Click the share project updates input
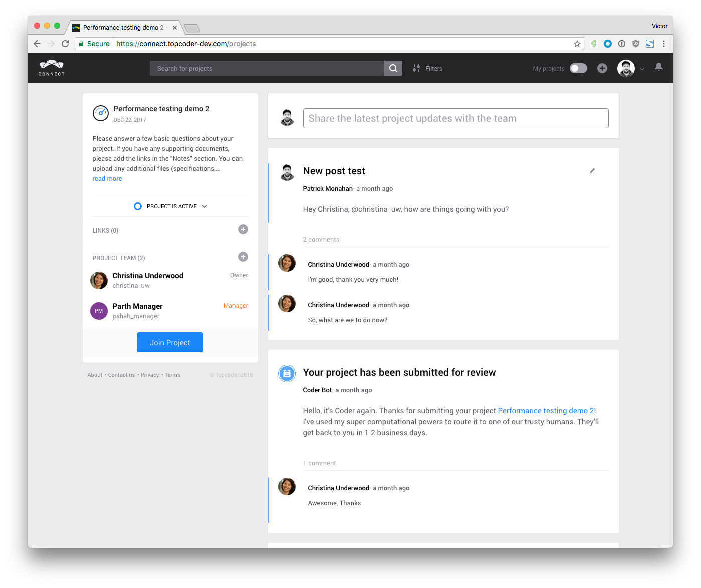 click(x=455, y=118)
